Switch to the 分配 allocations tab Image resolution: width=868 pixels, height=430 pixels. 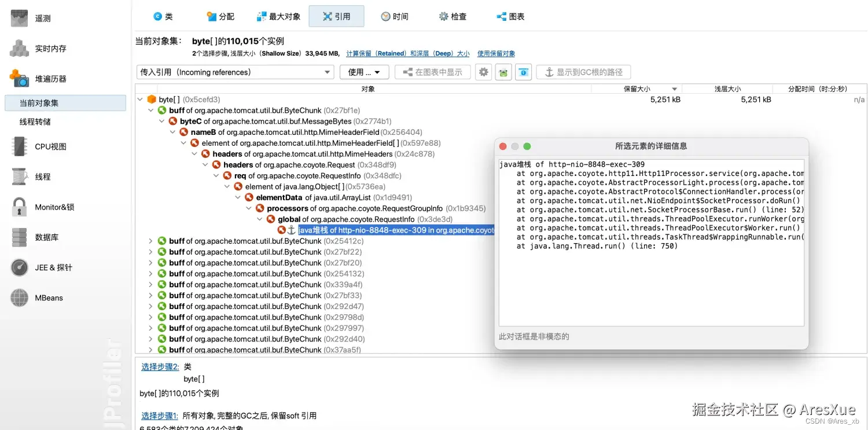coord(220,16)
